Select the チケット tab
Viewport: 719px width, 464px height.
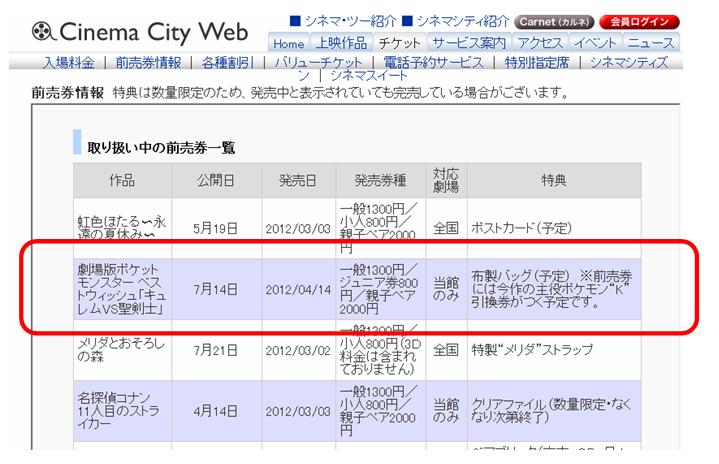tap(399, 43)
